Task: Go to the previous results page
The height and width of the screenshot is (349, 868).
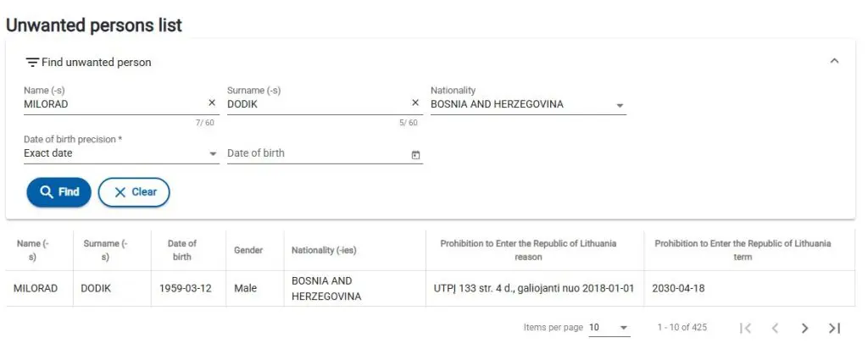Action: click(775, 328)
